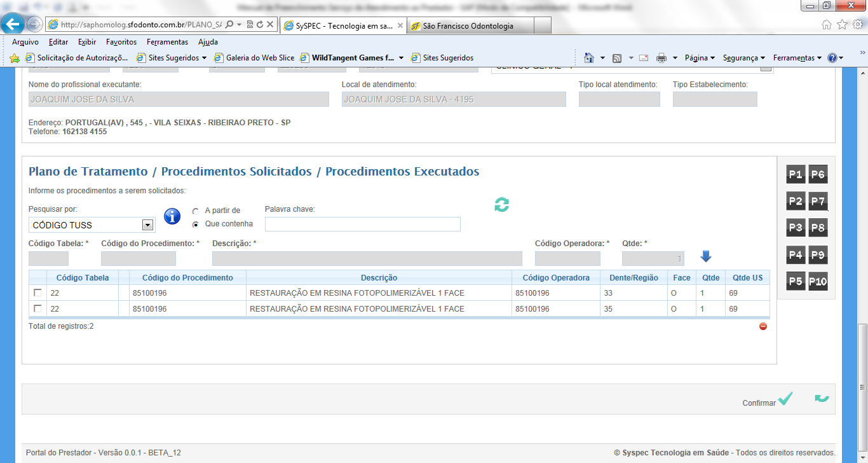This screenshot has height=463, width=868.
Task: Click the favorites star icon top right
Action: pyautogui.click(x=842, y=25)
